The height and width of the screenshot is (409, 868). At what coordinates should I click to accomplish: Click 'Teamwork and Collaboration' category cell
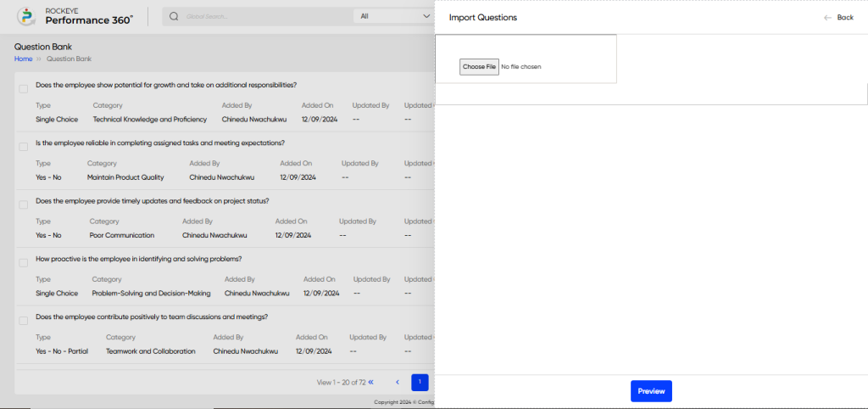pyautogui.click(x=151, y=351)
